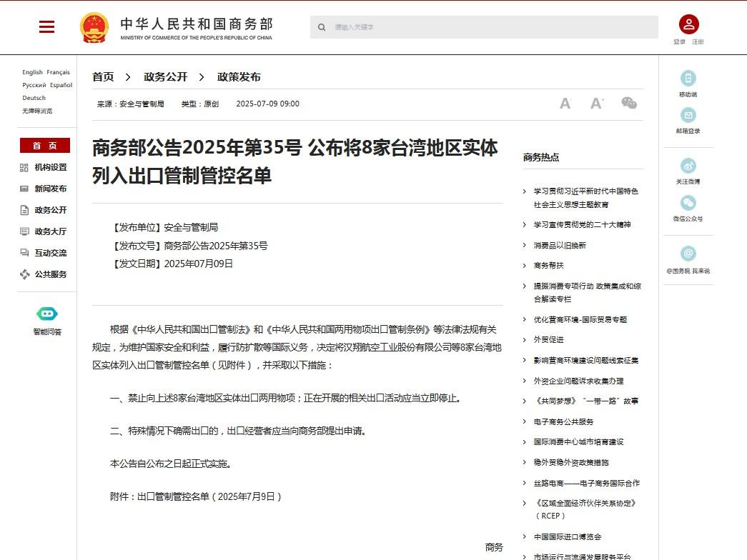Click the decrease font size icon
The image size is (747, 560).
[565, 104]
